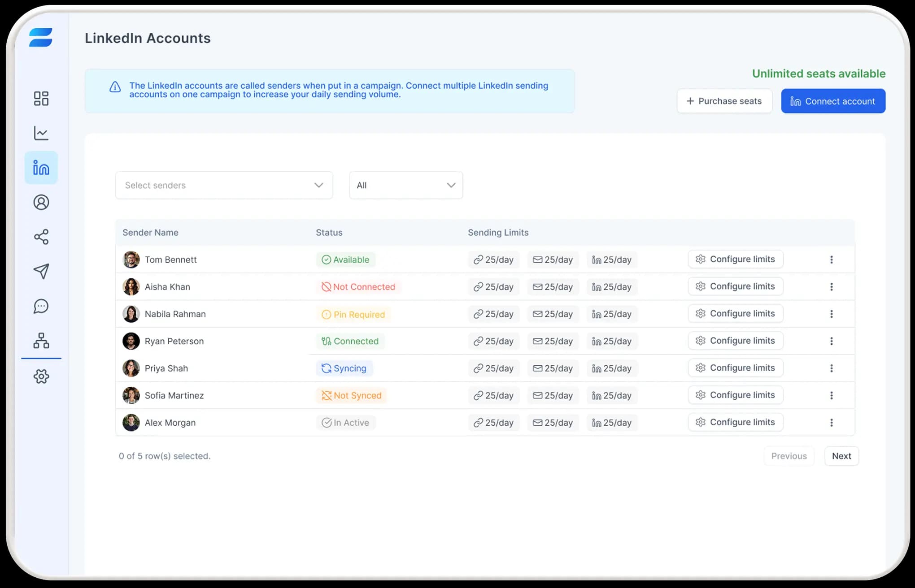Click the organization hierarchy sidebar icon
This screenshot has height=588, width=915.
[41, 341]
